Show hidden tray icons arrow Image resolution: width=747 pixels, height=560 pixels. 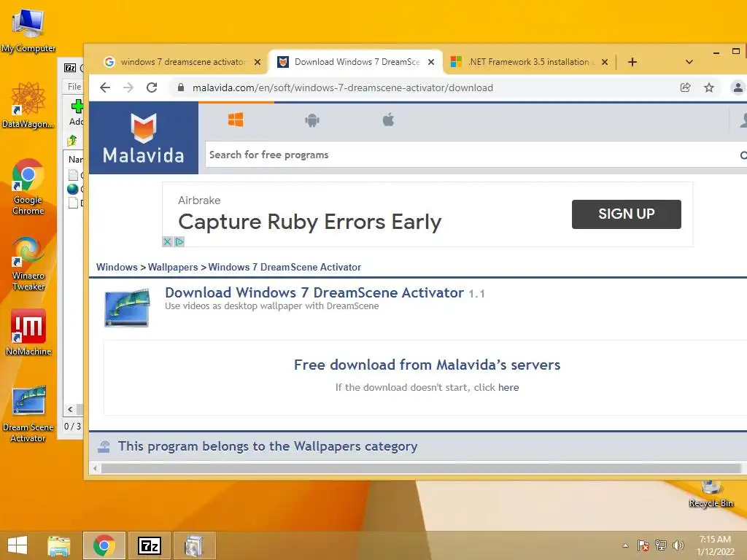(625, 545)
